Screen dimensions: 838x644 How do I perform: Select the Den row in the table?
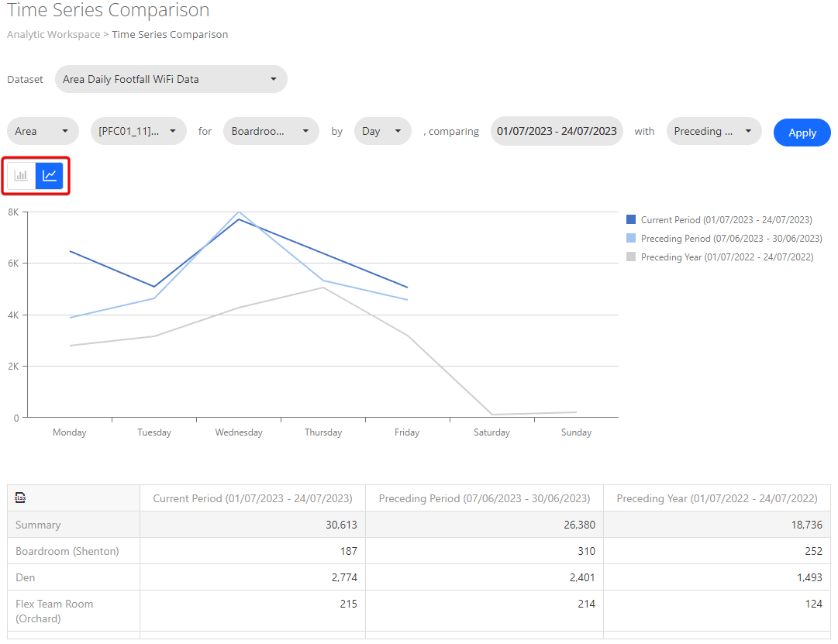point(26,577)
